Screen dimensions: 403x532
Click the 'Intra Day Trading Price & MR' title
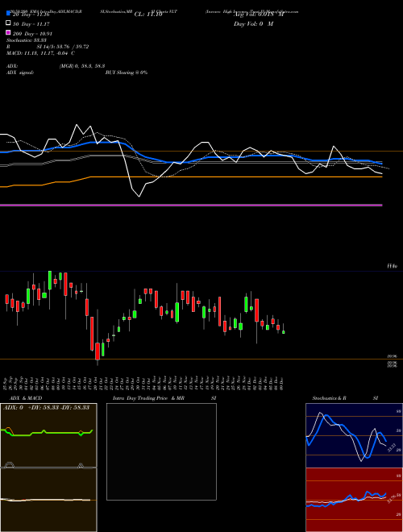[x=148, y=398]
